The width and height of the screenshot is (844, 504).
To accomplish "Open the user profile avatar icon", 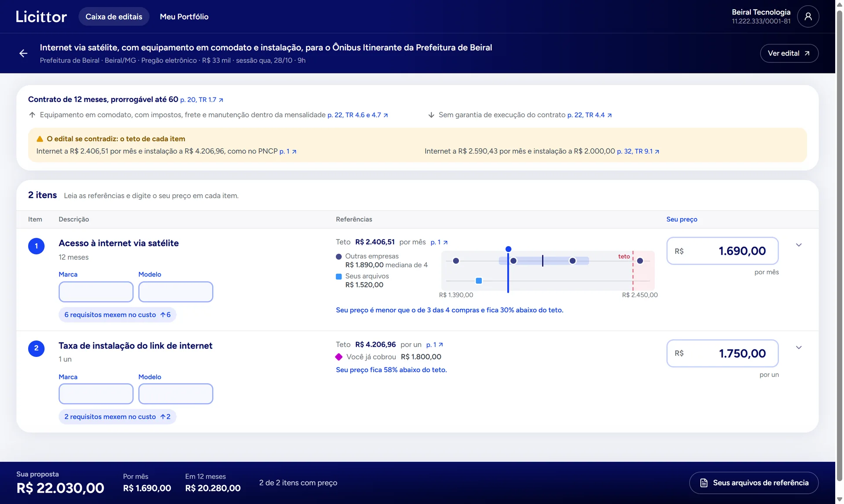I will [808, 17].
